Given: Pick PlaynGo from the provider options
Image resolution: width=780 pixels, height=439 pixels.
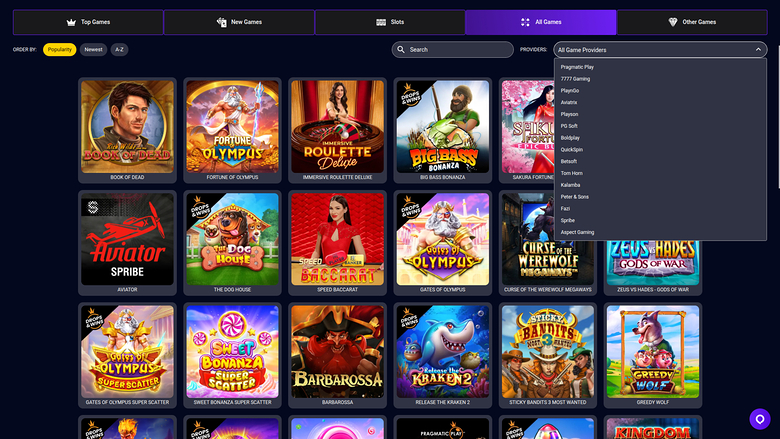Looking at the screenshot, I should (x=570, y=90).
